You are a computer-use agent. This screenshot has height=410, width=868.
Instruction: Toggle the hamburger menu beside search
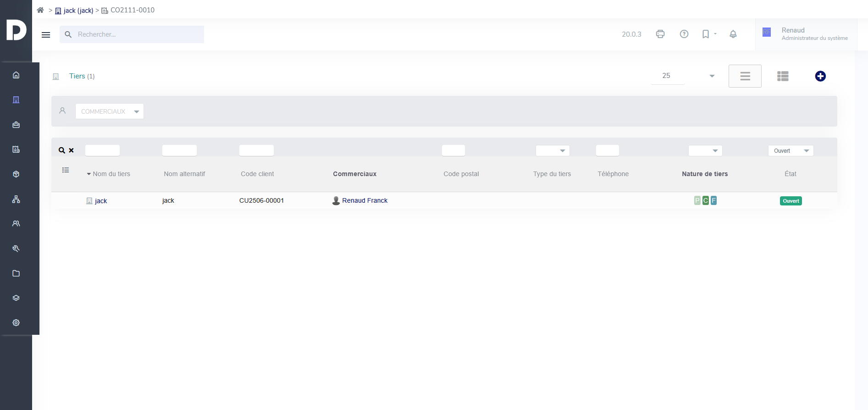pyautogui.click(x=46, y=35)
